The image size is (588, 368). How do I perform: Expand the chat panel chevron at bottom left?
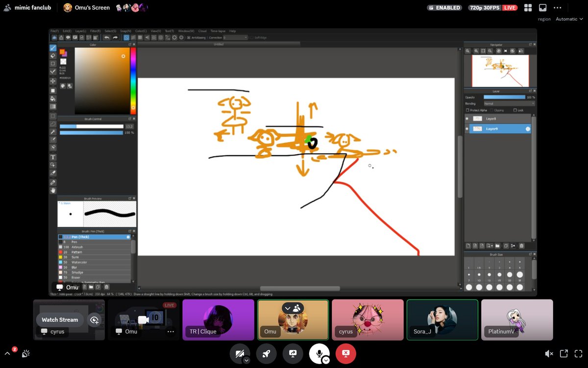coord(7,353)
